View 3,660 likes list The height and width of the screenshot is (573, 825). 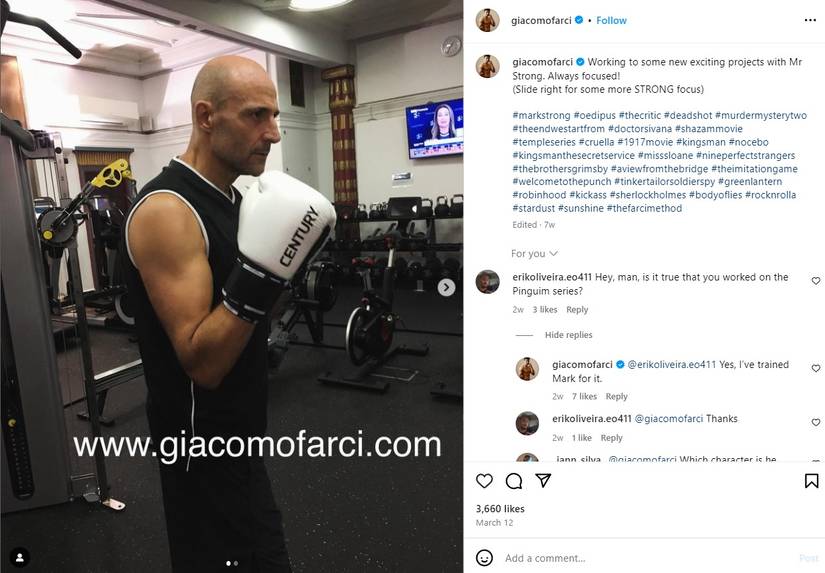click(500, 509)
